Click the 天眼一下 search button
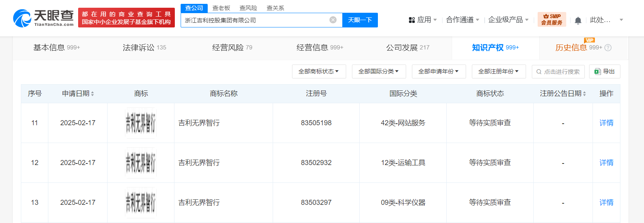 [360, 20]
